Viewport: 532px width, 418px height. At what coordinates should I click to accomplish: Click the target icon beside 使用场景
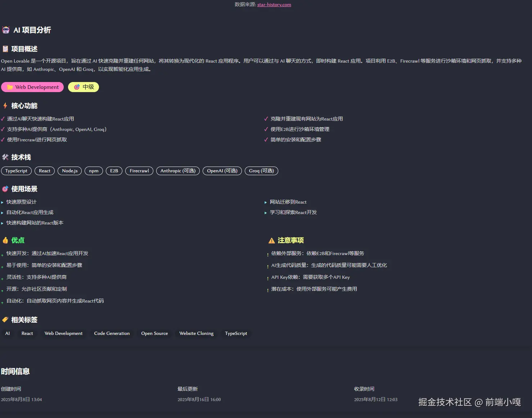[x=5, y=188]
